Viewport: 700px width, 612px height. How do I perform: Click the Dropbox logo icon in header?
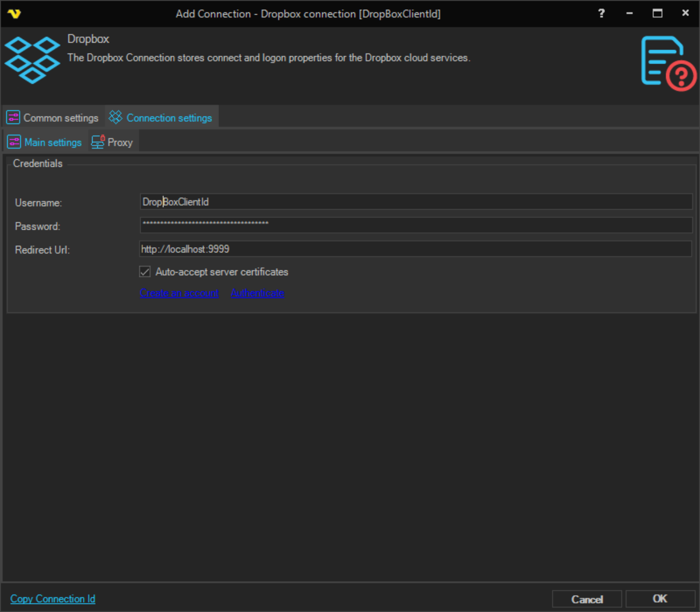tap(32, 59)
